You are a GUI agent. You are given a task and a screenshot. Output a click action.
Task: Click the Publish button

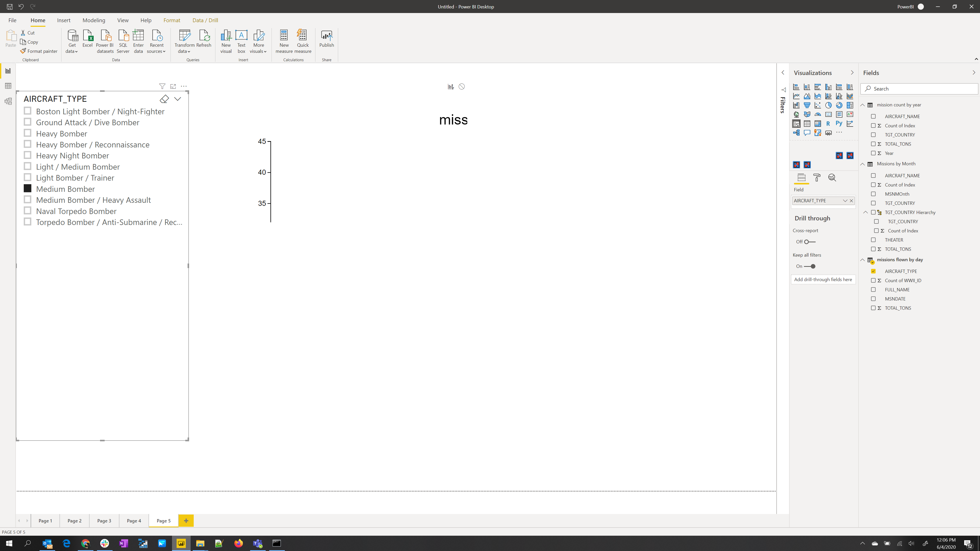point(326,39)
